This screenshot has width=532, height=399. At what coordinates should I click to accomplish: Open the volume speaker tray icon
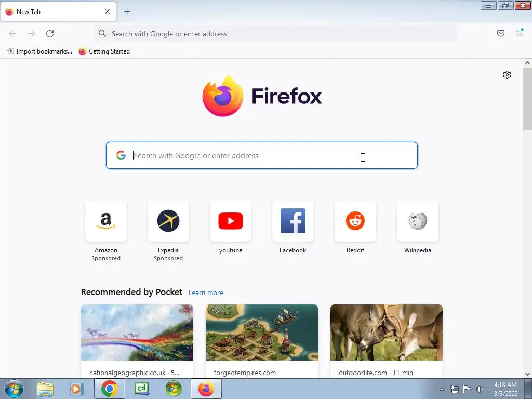point(480,389)
